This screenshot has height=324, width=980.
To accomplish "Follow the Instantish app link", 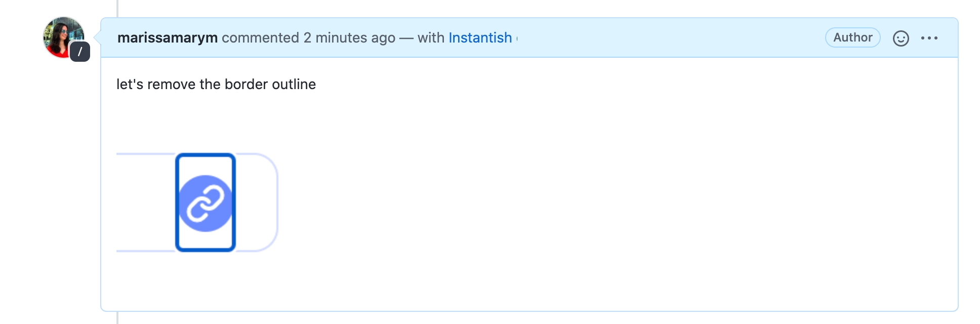I will tap(480, 38).
